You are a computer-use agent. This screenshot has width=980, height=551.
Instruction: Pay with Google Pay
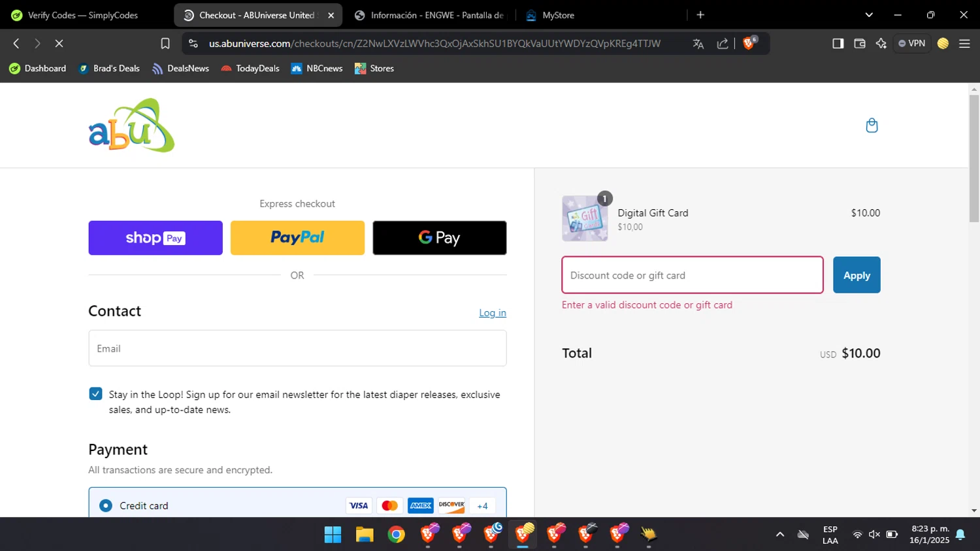pos(440,238)
